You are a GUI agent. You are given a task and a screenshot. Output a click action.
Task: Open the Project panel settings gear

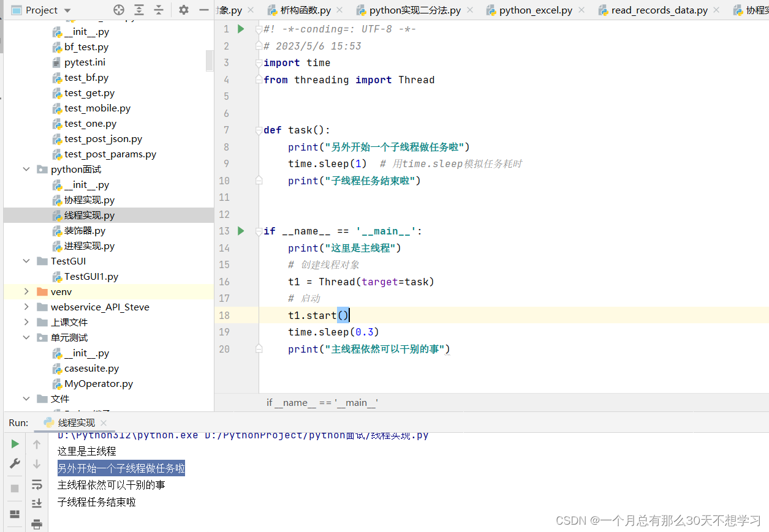[x=184, y=10]
